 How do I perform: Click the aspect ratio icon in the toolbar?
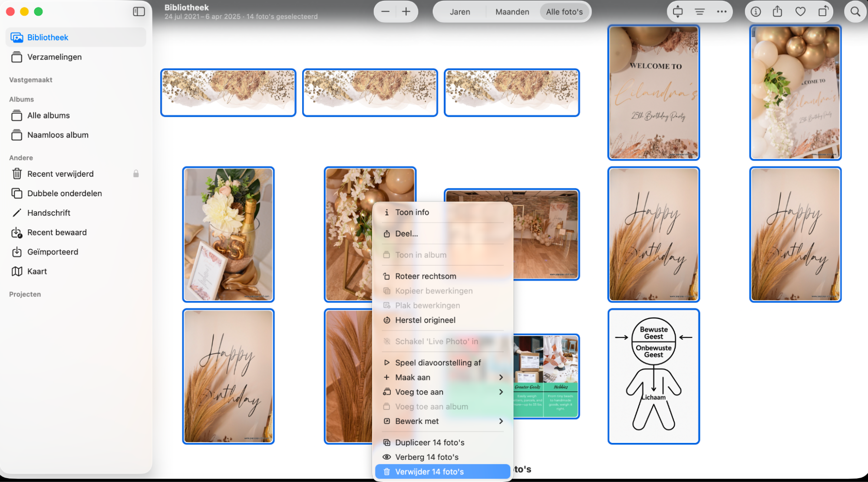pyautogui.click(x=677, y=12)
